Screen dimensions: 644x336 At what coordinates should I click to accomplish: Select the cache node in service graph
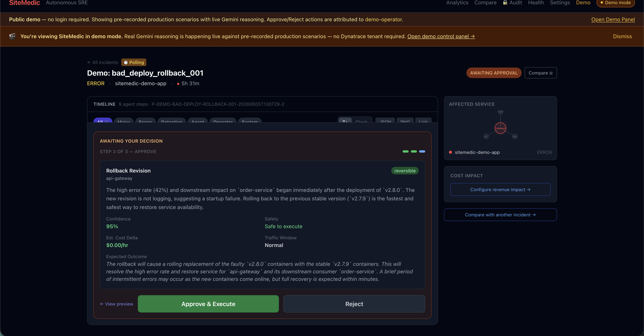click(500, 112)
